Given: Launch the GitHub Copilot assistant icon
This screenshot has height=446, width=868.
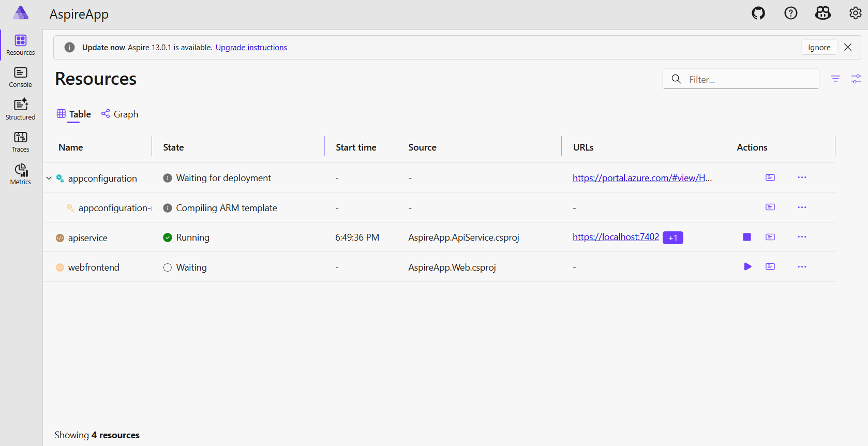Looking at the screenshot, I should tap(822, 13).
